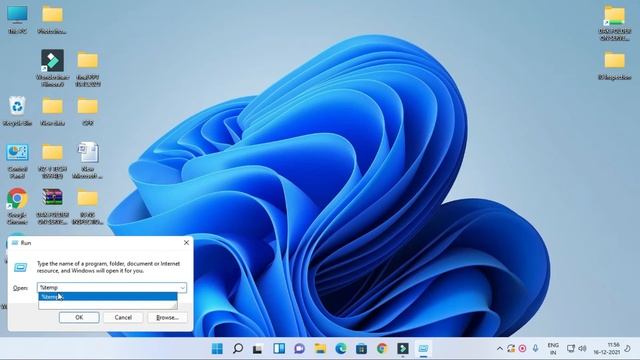Viewport: 640px width, 360px height.
Task: Click the red record tray icon
Action: click(x=522, y=349)
